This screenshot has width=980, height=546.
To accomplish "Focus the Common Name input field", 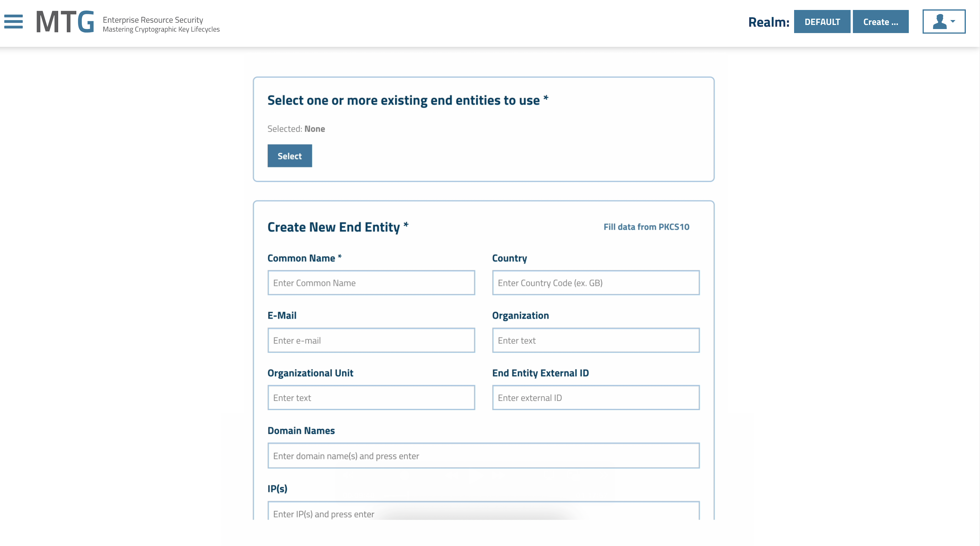I will (371, 283).
